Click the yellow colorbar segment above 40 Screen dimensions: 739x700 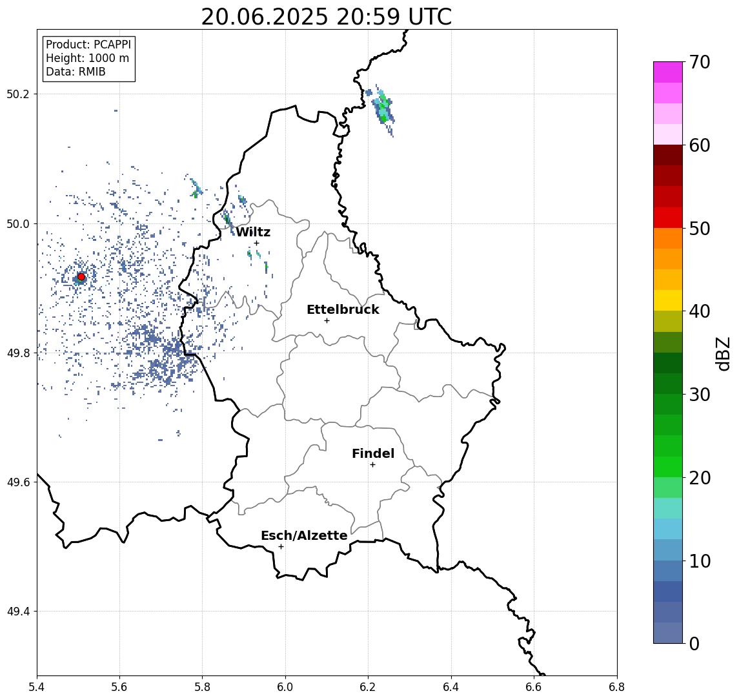click(668, 300)
